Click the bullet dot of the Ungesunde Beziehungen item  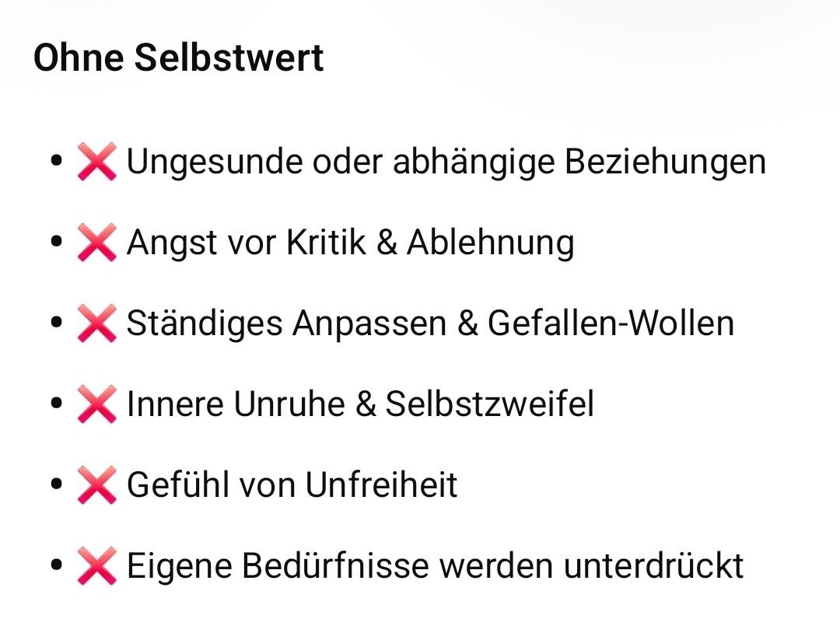pyautogui.click(x=55, y=163)
